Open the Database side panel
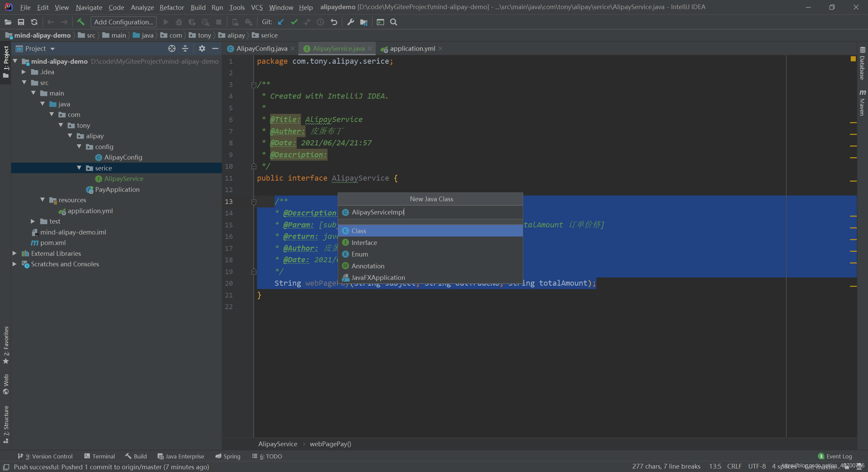The image size is (868, 472). pyautogui.click(x=863, y=64)
